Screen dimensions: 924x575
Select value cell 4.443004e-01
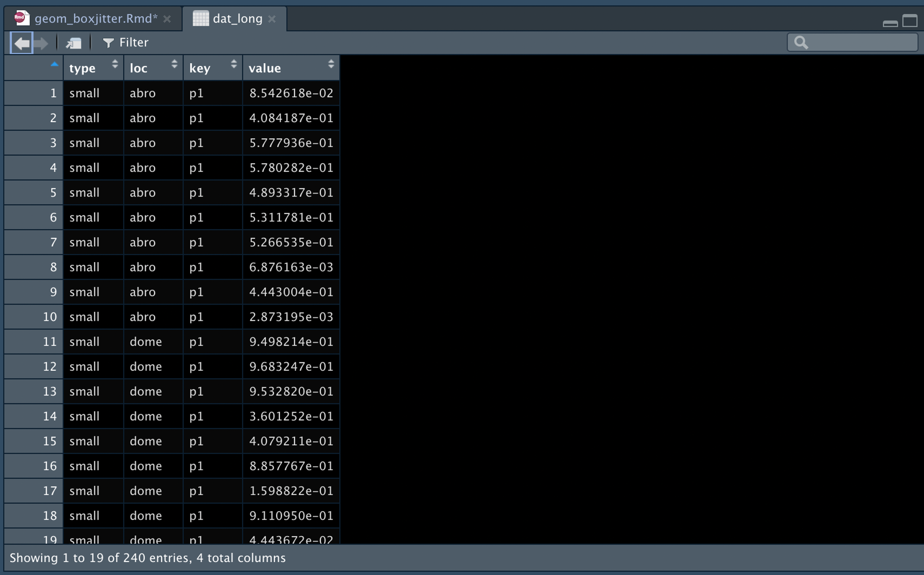click(291, 292)
